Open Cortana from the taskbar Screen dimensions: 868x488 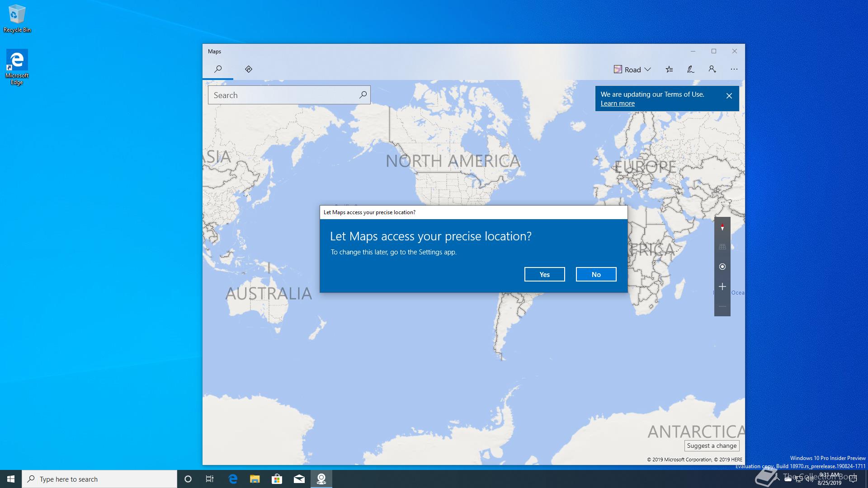point(188,479)
